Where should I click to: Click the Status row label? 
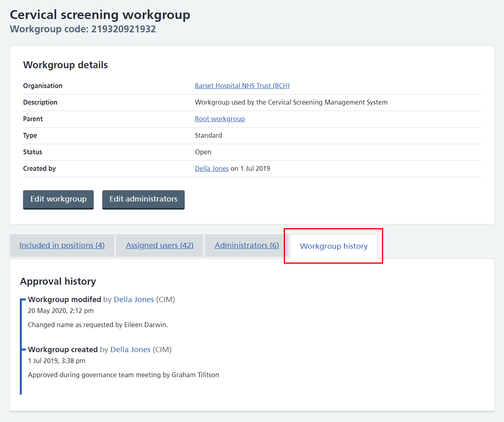coord(32,152)
